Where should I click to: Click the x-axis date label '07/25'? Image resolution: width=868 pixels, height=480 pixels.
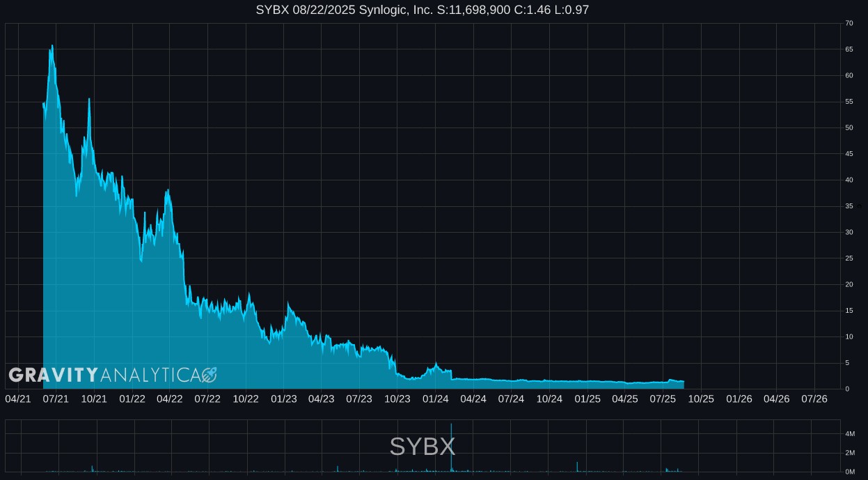coord(663,399)
